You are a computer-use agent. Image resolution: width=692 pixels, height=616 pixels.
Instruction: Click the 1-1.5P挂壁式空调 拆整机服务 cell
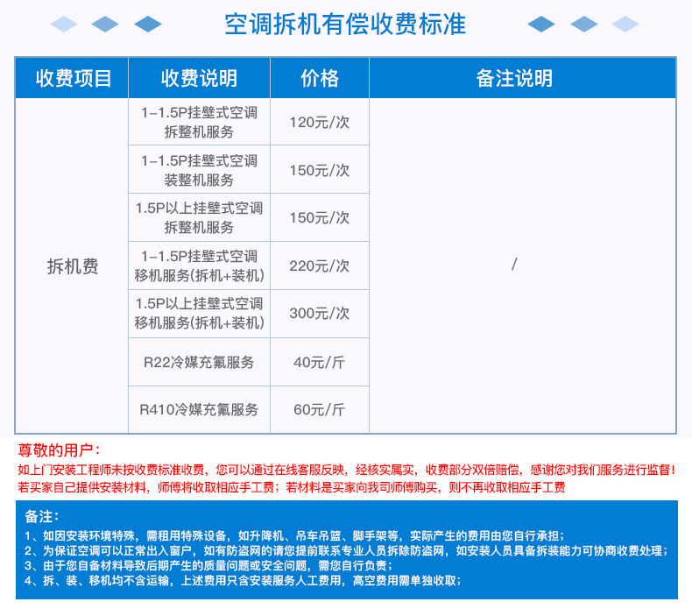199,122
